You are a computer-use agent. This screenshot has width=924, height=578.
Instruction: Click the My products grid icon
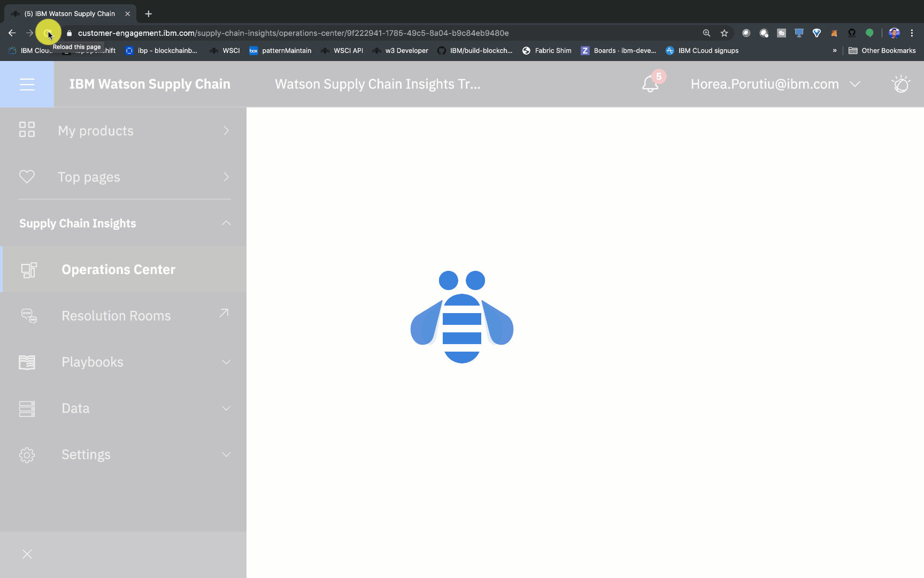pyautogui.click(x=27, y=130)
